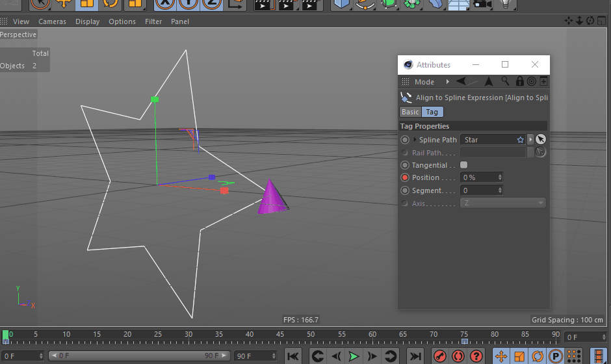Image resolution: width=611 pixels, height=364 pixels.
Task: Click the timeline marker at frame 75
Action: pos(465,341)
